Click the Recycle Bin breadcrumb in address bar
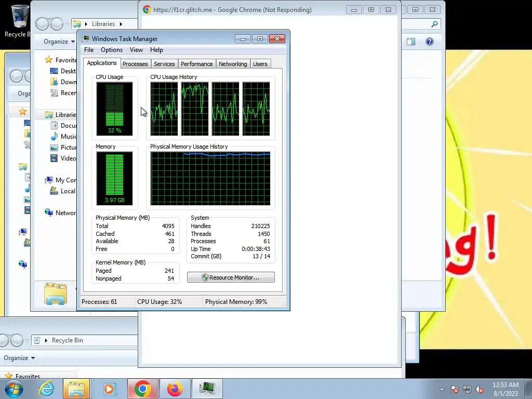Image resolution: width=532 pixels, height=399 pixels. click(67, 340)
